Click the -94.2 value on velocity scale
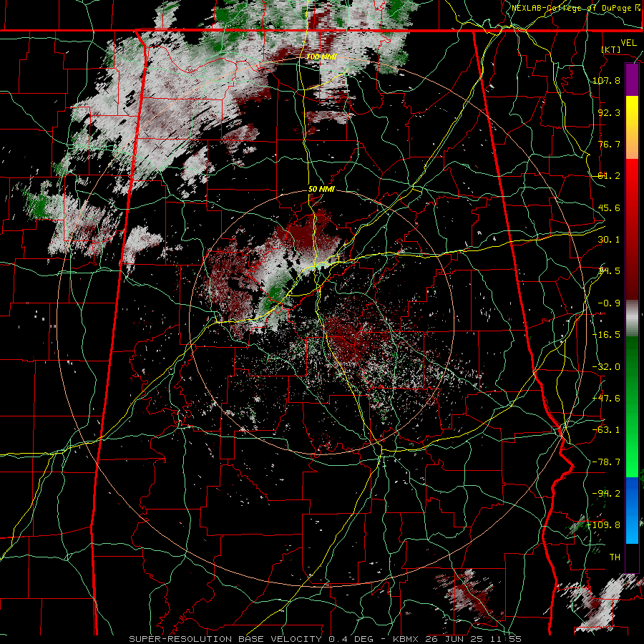 pyautogui.click(x=606, y=494)
